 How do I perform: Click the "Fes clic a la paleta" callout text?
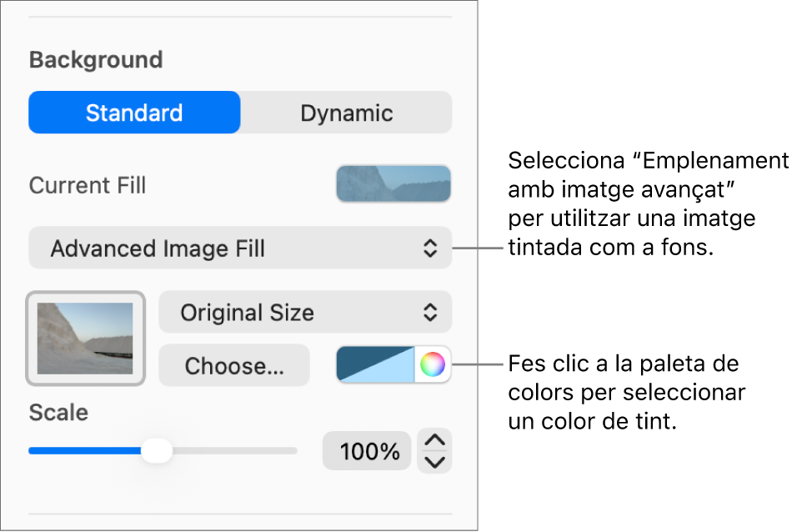[625, 393]
